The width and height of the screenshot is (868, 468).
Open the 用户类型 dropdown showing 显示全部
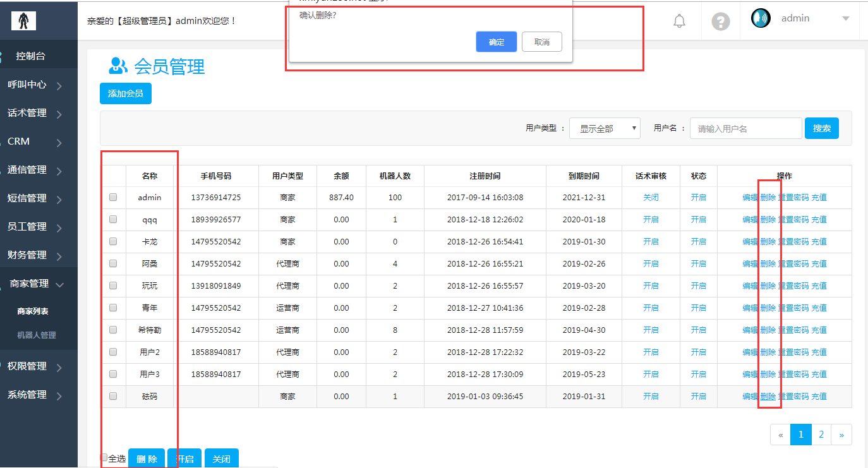coord(605,128)
